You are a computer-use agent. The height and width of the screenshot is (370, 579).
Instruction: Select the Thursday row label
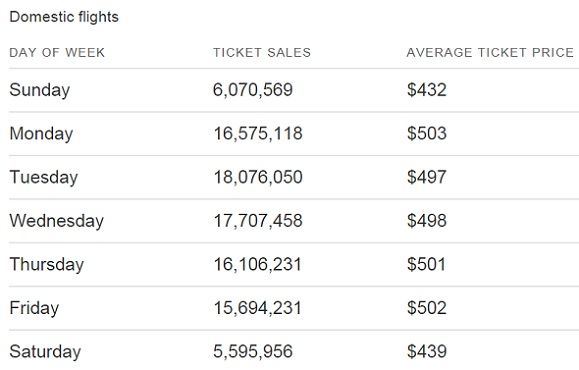47,264
